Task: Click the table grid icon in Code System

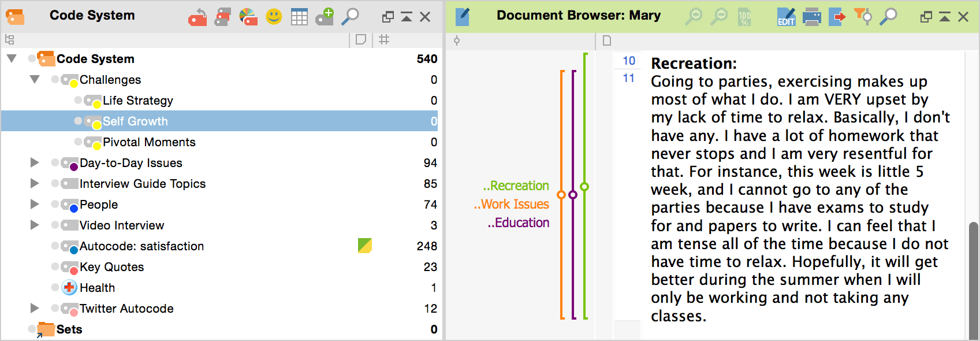Action: coord(299,17)
